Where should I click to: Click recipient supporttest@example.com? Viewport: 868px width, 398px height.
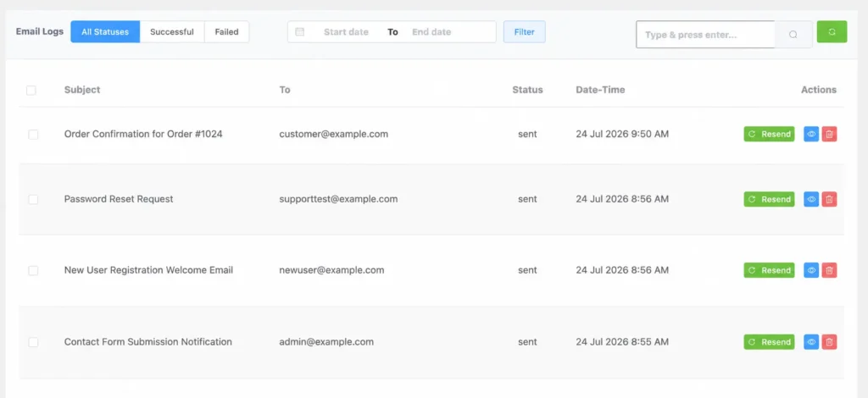point(339,199)
